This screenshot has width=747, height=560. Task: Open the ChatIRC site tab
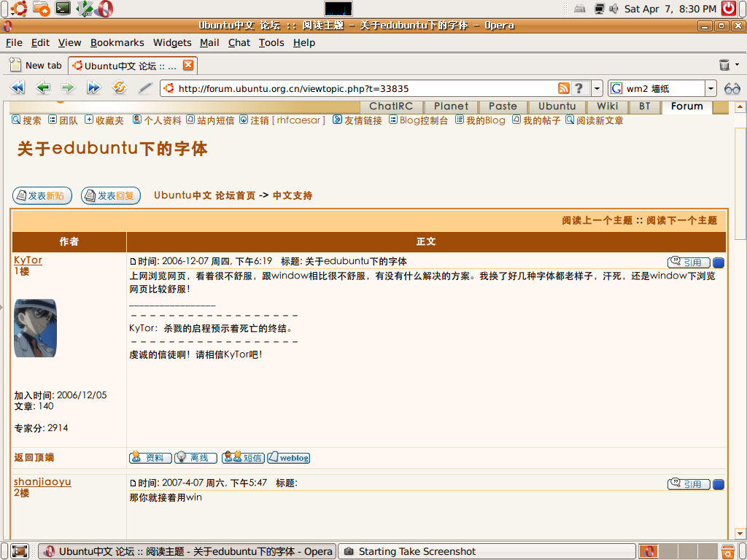point(391,106)
